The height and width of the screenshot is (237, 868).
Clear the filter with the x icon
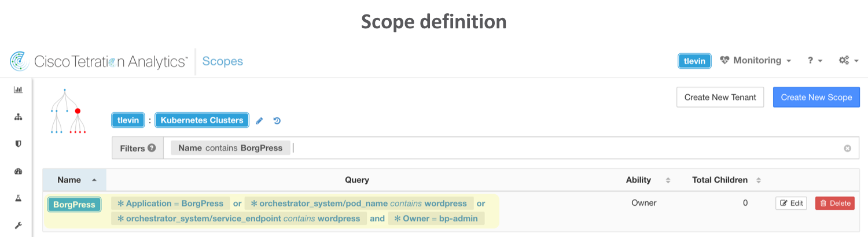(847, 149)
